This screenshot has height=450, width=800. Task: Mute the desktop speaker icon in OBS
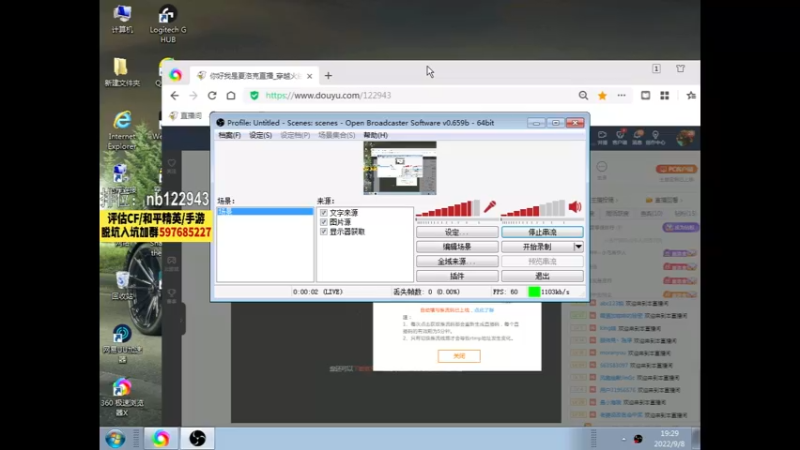click(x=575, y=207)
